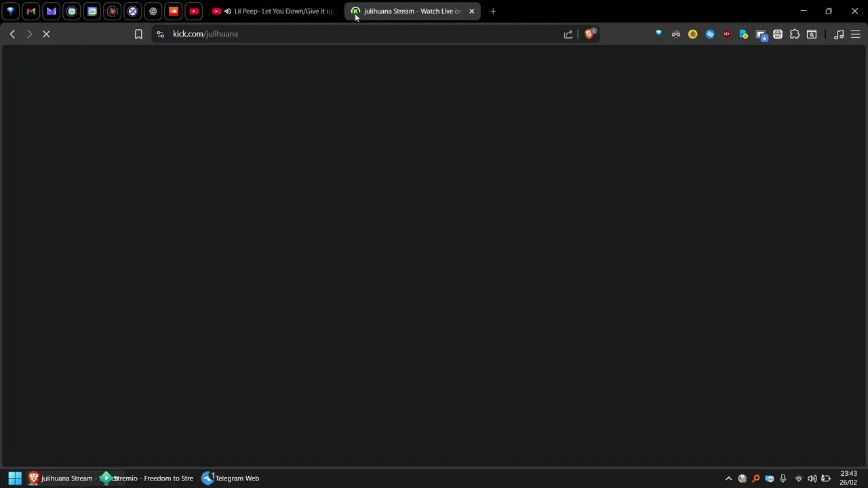This screenshot has height=488, width=868.
Task: Open a new browser tab
Action: [493, 11]
